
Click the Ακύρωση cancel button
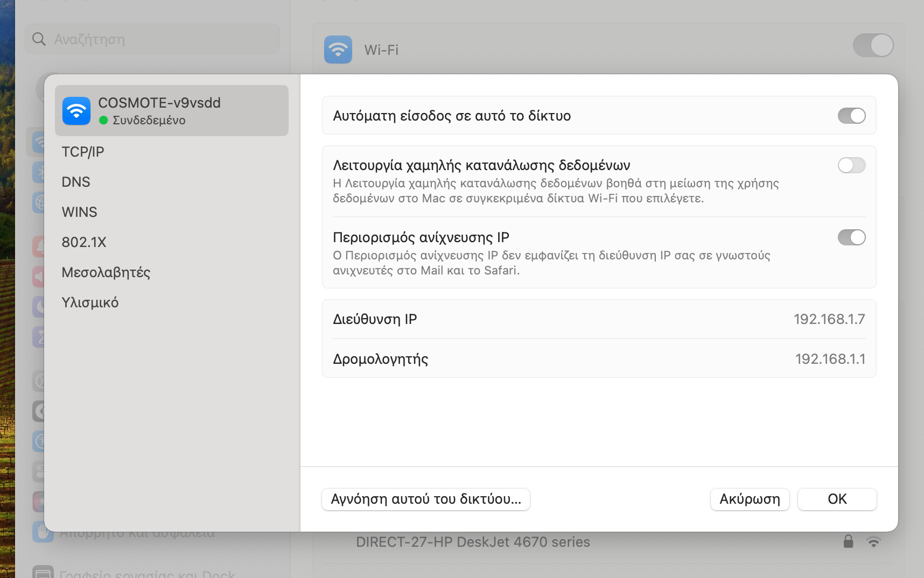click(750, 499)
